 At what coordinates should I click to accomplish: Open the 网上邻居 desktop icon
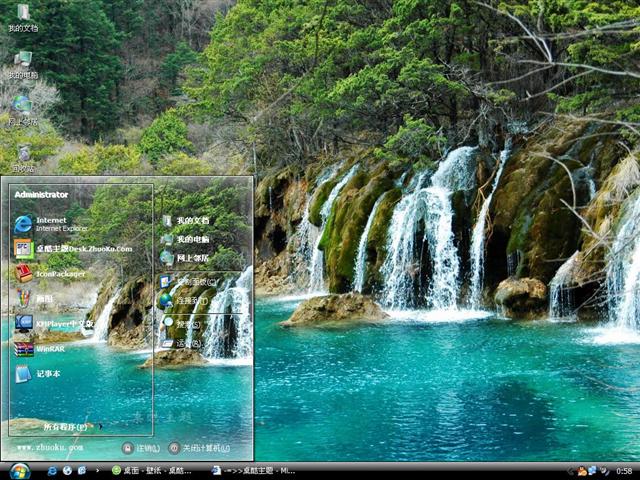coord(23,111)
